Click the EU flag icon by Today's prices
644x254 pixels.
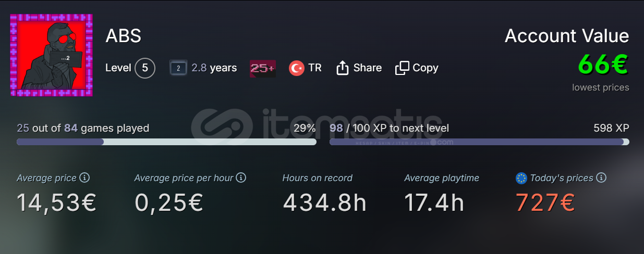point(521,179)
